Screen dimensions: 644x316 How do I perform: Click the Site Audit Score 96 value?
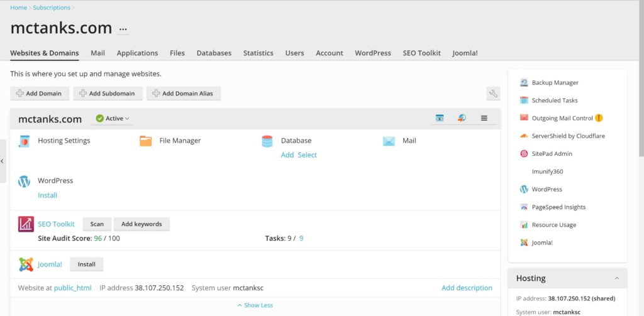pos(97,238)
